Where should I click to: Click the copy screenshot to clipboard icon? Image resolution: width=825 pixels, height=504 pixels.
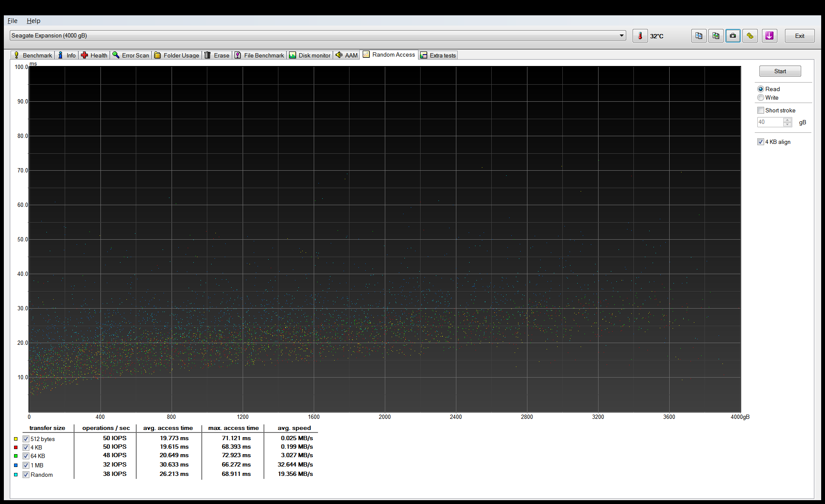(716, 36)
